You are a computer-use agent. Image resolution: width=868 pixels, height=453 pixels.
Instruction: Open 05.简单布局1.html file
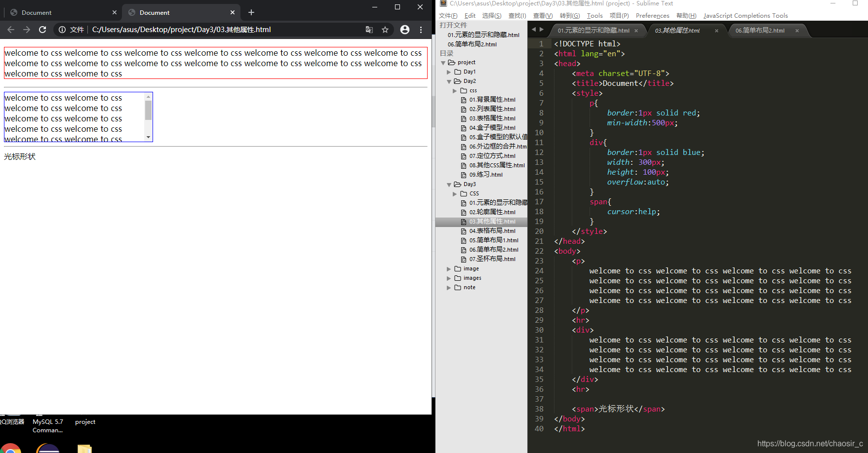494,240
